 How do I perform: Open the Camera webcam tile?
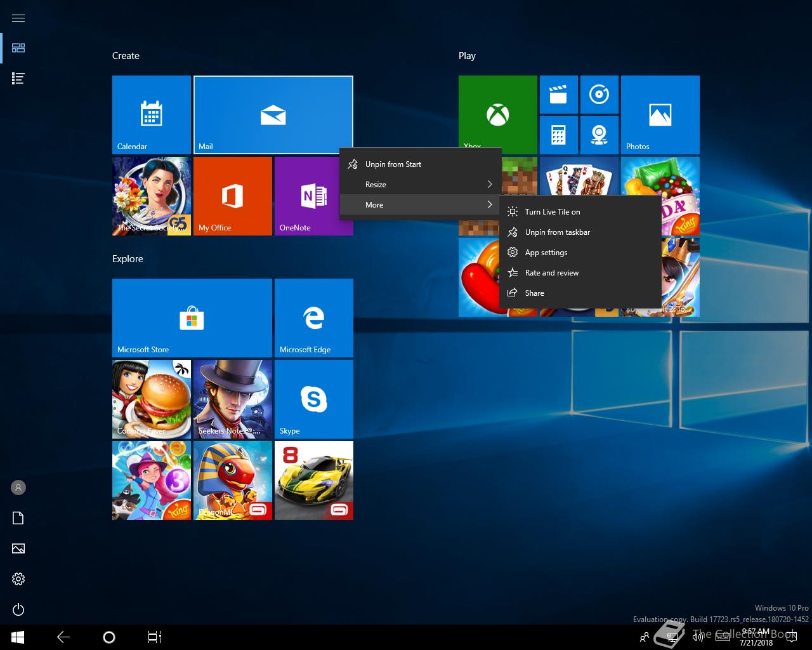click(599, 135)
